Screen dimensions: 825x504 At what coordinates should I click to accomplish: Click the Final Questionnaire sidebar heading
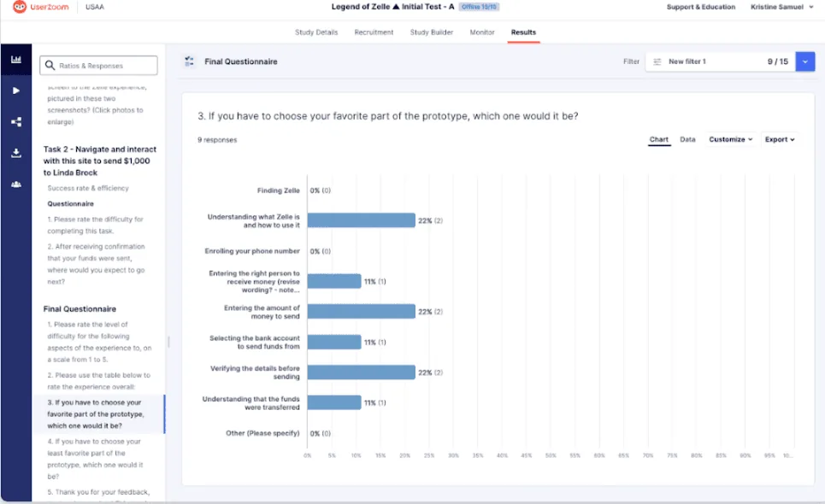(x=80, y=308)
